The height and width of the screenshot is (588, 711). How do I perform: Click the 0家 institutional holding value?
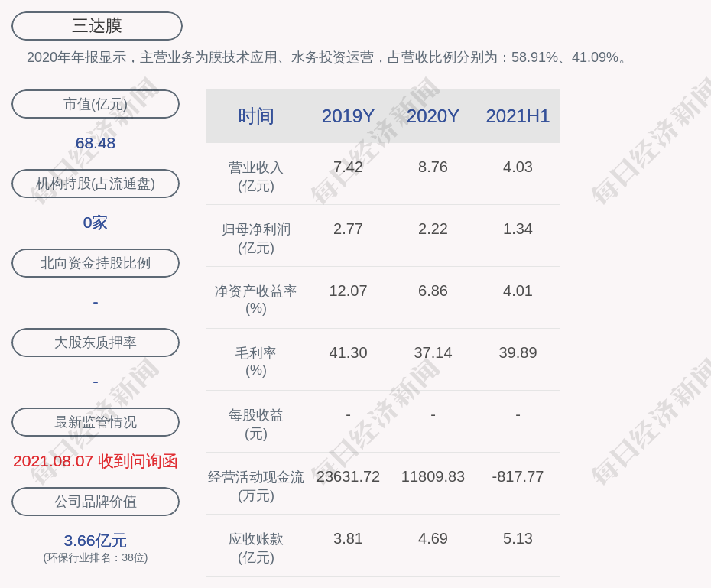click(x=96, y=223)
